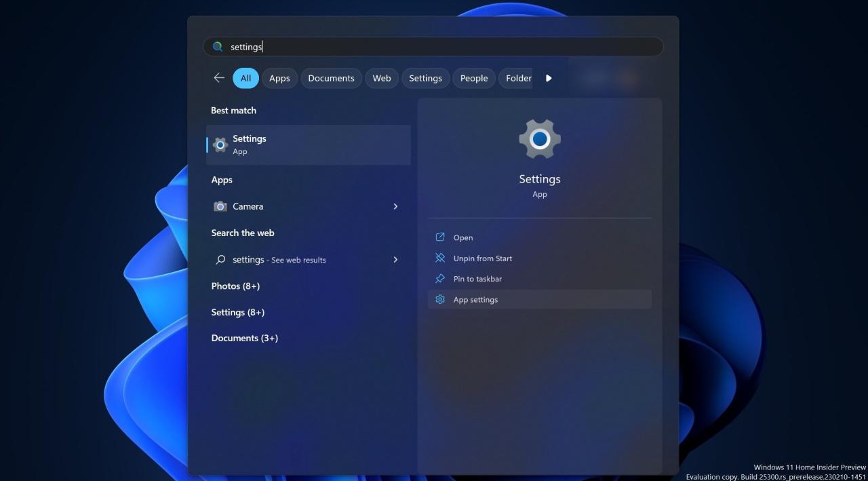Switch to the People filter tab
This screenshot has height=481, width=868.
pos(474,78)
